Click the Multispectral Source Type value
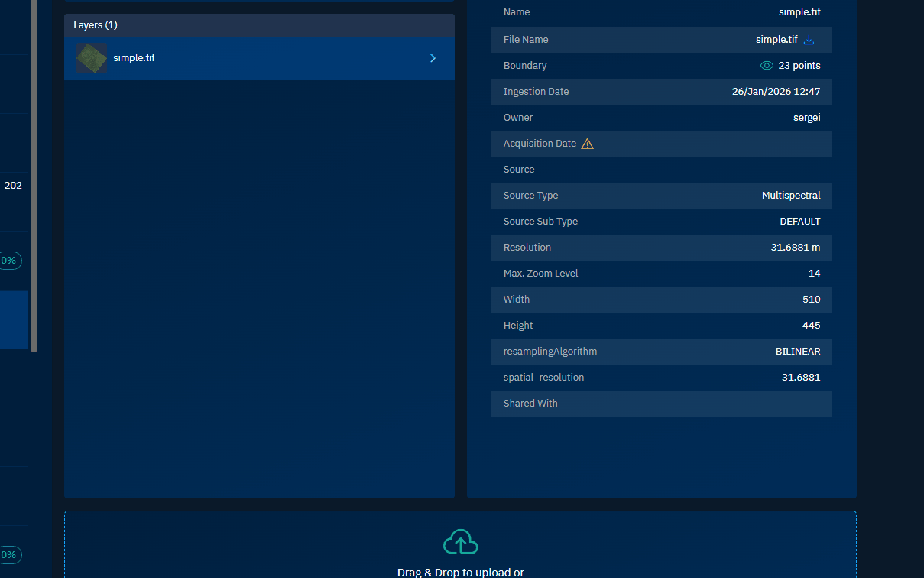Image resolution: width=924 pixels, height=578 pixels. pyautogui.click(x=790, y=196)
